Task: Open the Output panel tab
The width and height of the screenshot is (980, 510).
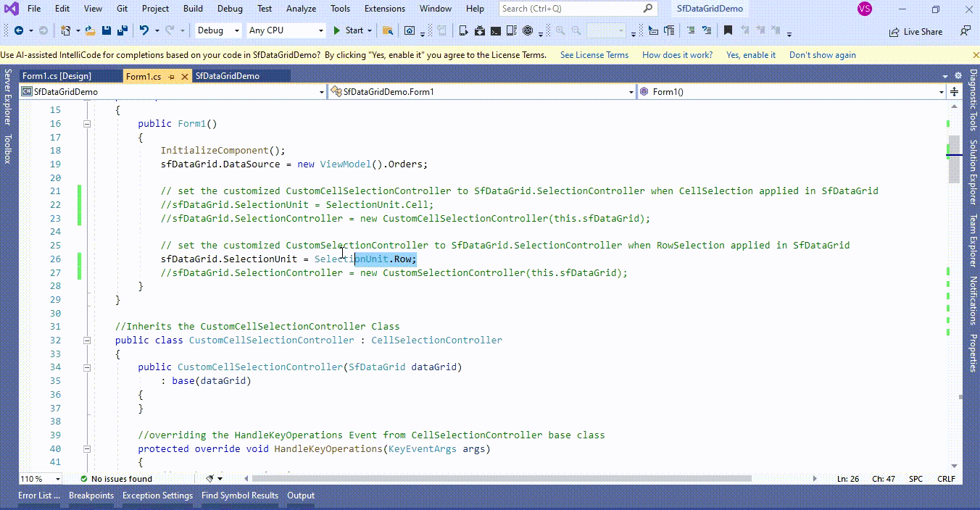Action: [301, 496]
